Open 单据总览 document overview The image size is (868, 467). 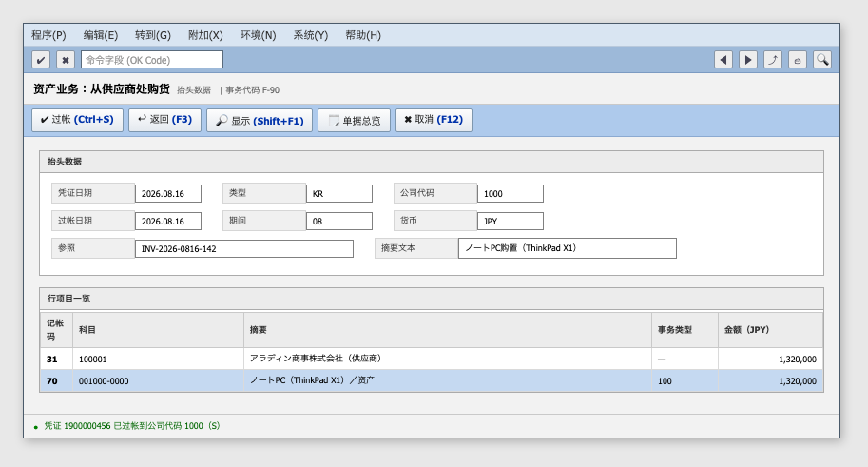coord(355,120)
